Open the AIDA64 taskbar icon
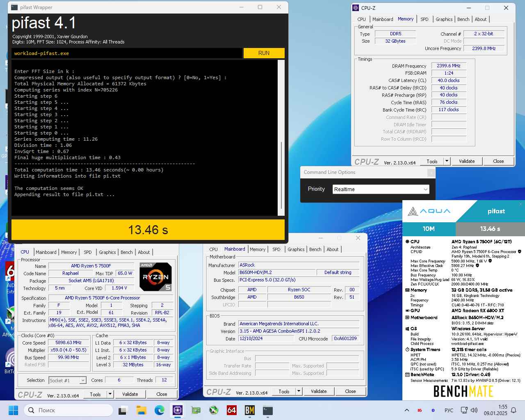 point(232,410)
